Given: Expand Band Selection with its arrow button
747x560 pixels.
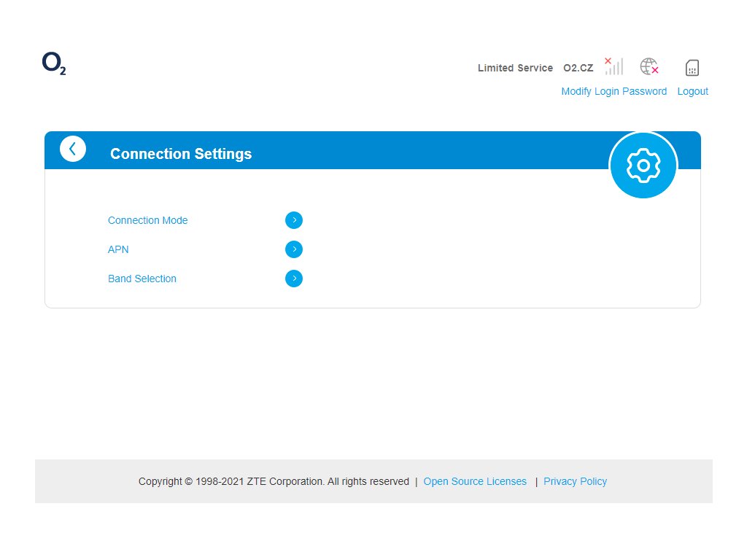Looking at the screenshot, I should point(294,279).
